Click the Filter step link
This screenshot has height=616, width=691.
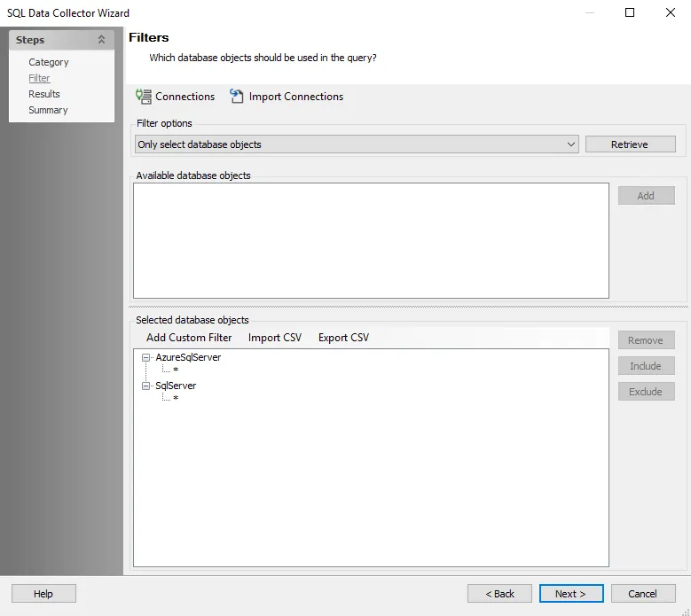point(39,78)
